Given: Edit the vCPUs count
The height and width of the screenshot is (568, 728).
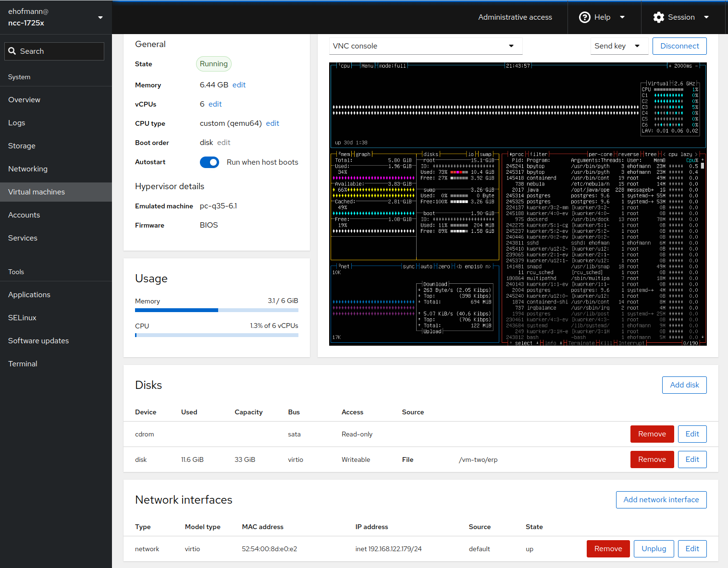Looking at the screenshot, I should (215, 104).
